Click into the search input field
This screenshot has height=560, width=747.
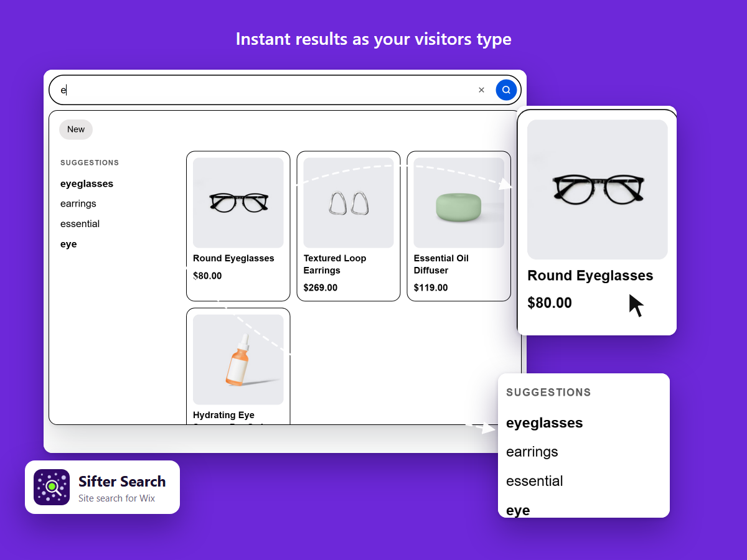pos(285,90)
